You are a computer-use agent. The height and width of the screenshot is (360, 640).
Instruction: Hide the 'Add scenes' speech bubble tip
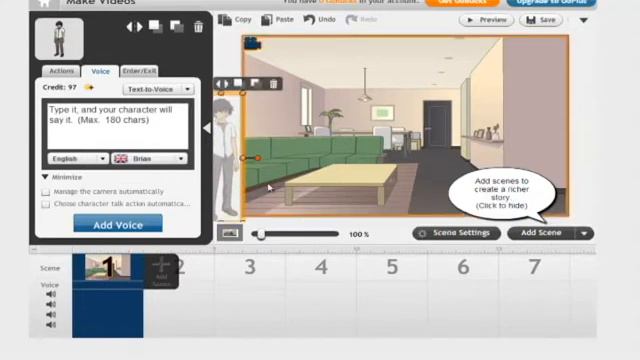pyautogui.click(x=502, y=193)
